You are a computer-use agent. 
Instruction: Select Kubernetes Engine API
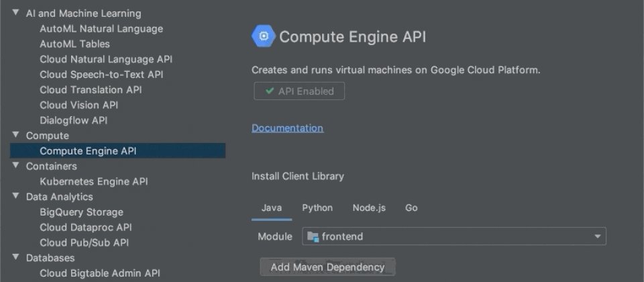(94, 182)
